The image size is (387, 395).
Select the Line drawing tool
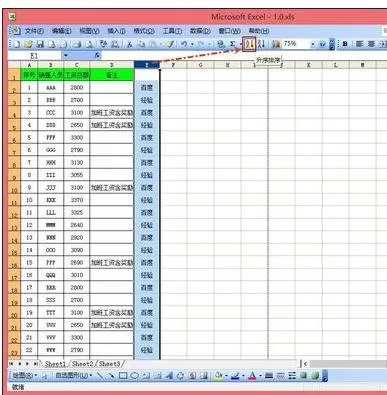(100, 376)
